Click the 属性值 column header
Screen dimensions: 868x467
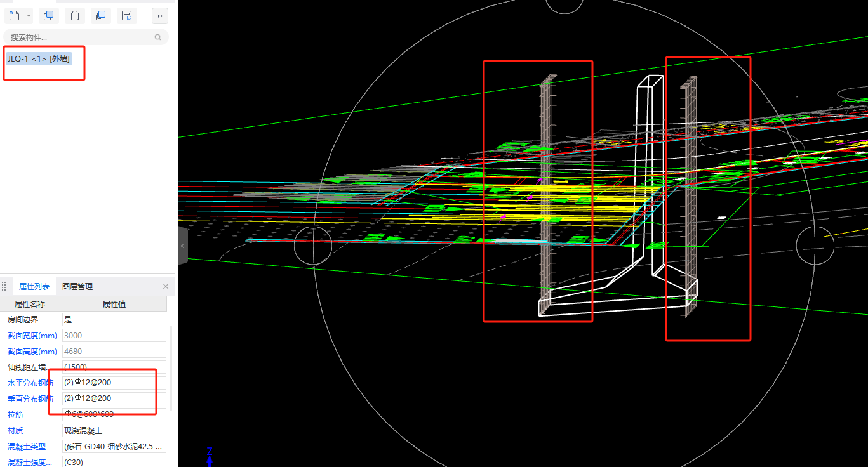pyautogui.click(x=114, y=304)
